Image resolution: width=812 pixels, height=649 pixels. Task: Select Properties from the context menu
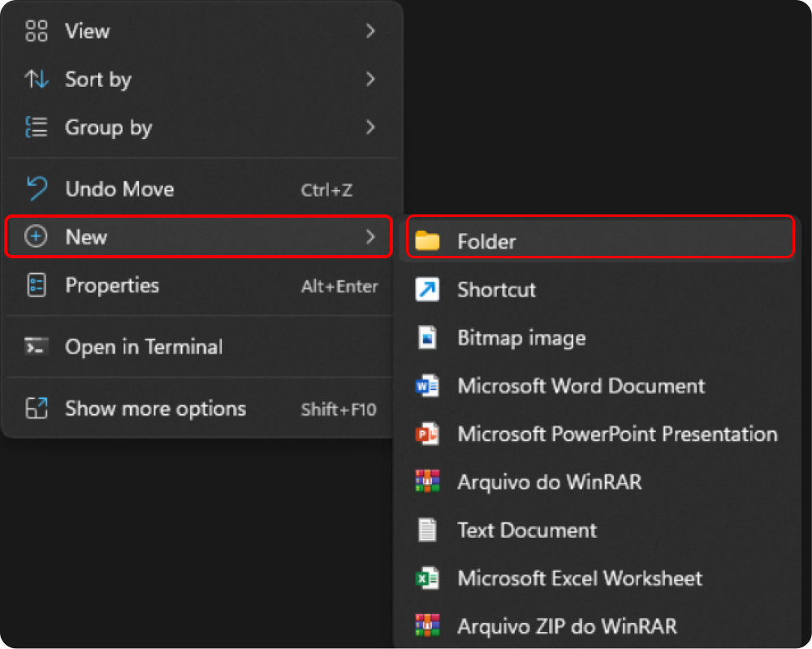click(112, 286)
